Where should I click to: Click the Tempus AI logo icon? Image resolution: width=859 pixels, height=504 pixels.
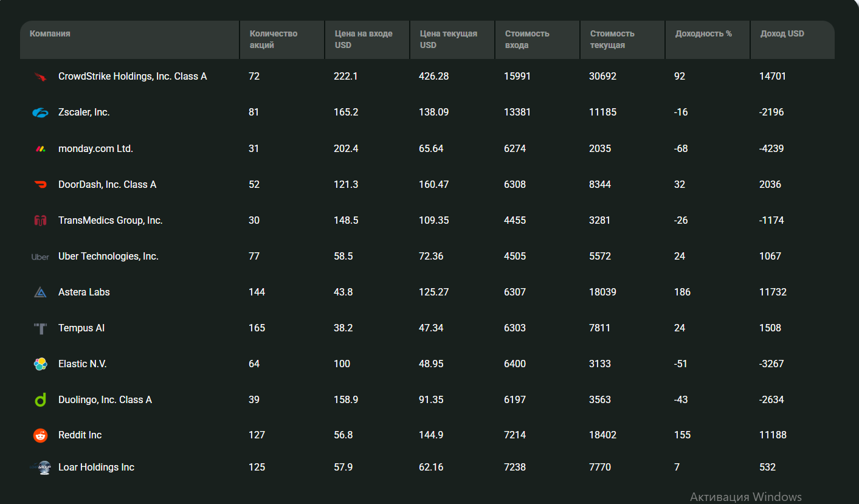40,328
